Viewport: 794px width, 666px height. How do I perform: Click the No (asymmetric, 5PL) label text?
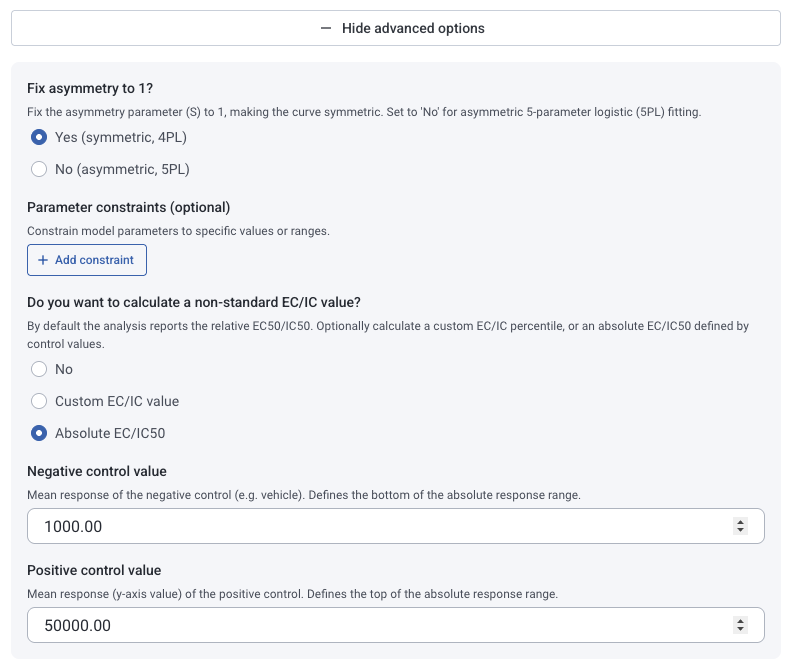click(123, 169)
